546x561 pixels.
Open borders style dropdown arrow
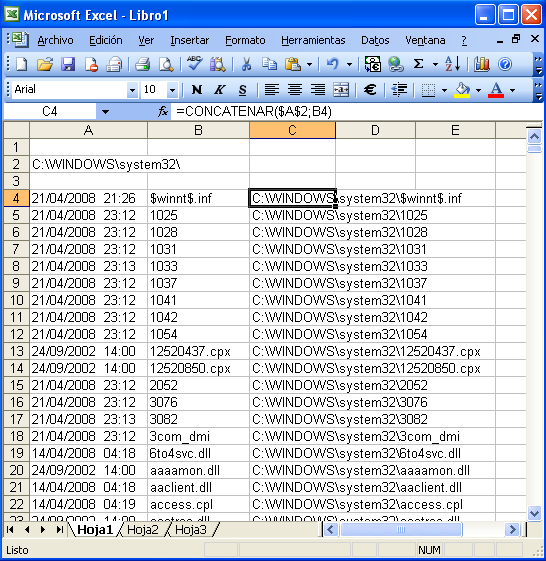tap(444, 90)
